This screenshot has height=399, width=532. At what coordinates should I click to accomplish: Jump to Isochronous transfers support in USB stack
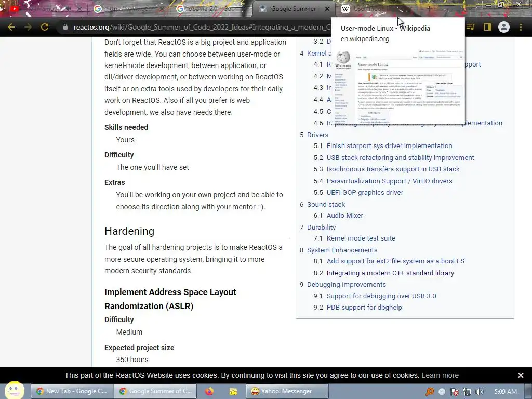(393, 169)
